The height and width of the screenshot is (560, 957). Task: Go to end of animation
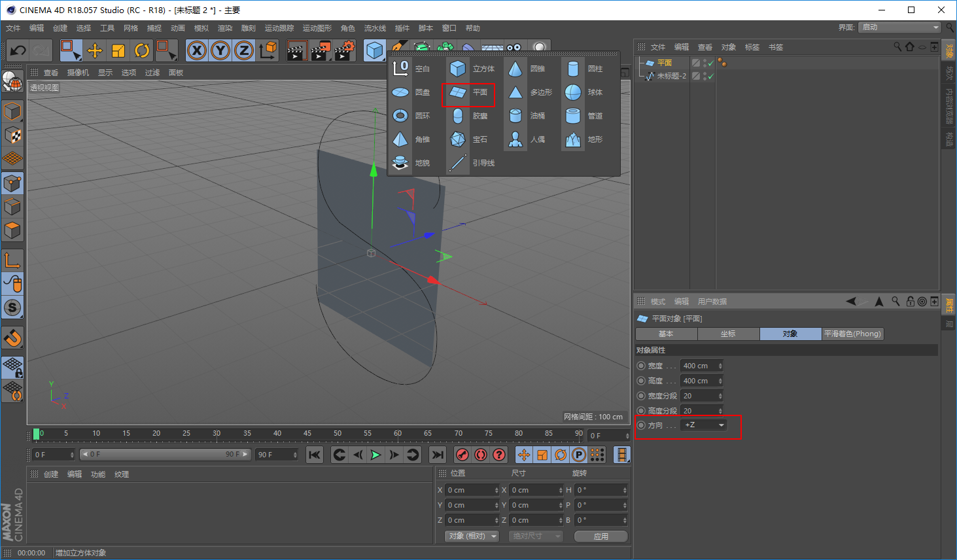click(438, 455)
